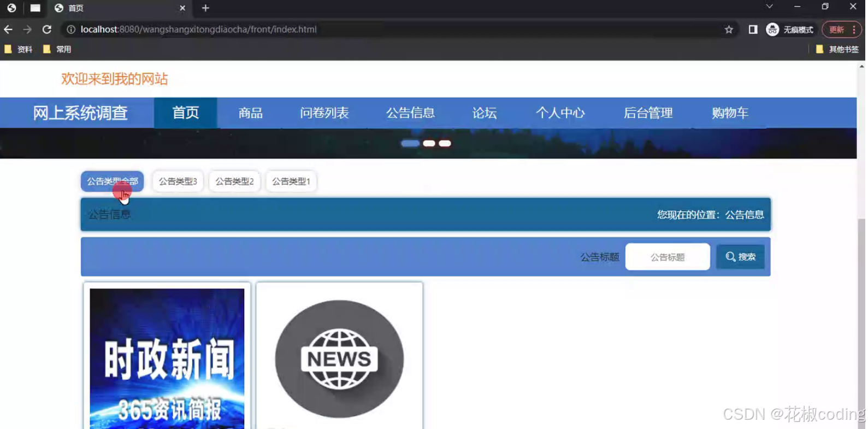Expand the tab search chevron
Screen dimensions: 868x429
[769, 7]
